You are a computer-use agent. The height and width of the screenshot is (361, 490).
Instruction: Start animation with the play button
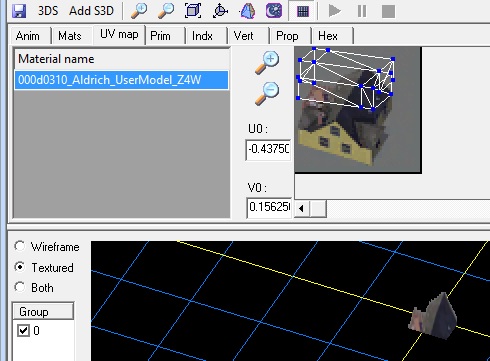(334, 11)
